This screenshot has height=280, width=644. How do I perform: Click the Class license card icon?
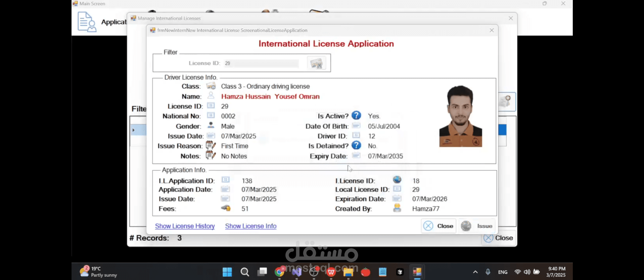click(x=211, y=86)
